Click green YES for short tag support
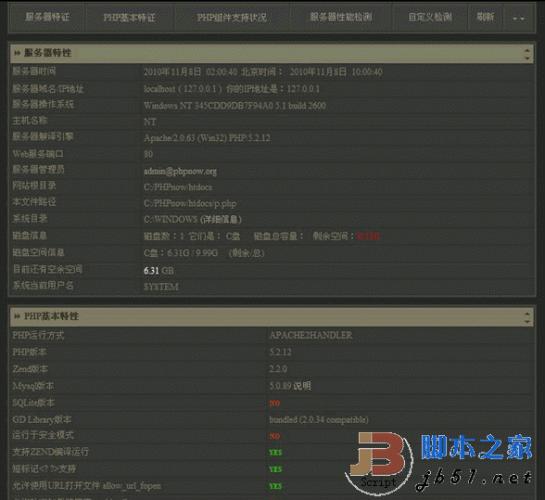This screenshot has width=545, height=500. point(276,469)
